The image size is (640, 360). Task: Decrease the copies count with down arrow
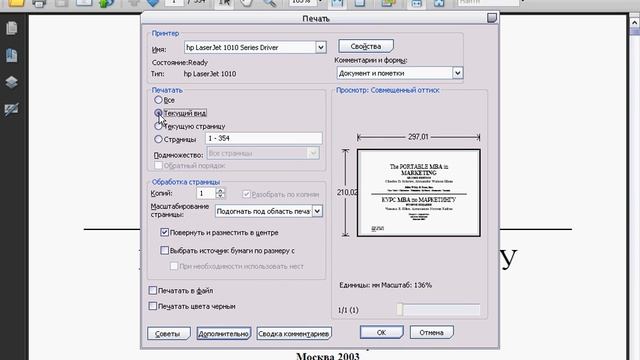pos(220,196)
